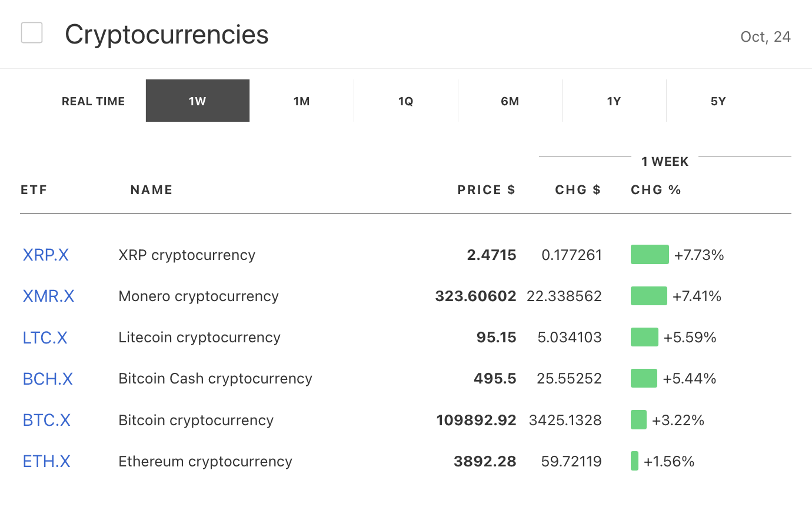Click the Oct, 24 date label

pyautogui.click(x=765, y=37)
